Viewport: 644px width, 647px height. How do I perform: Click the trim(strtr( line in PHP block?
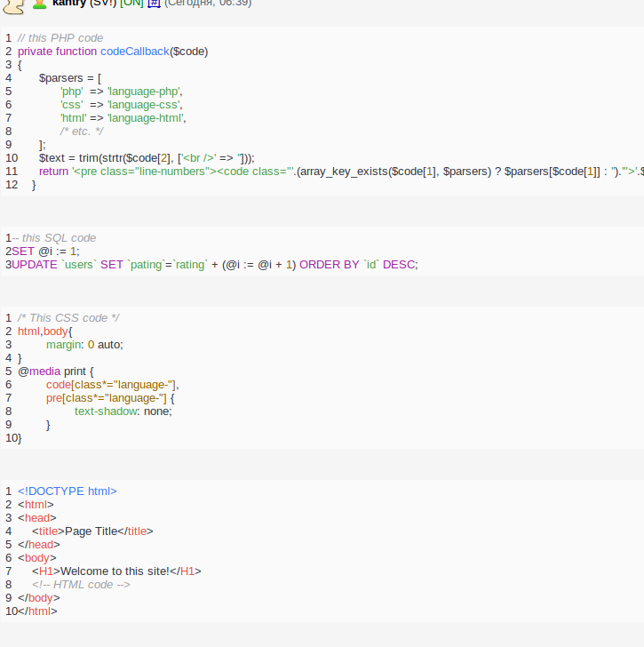coord(147,158)
